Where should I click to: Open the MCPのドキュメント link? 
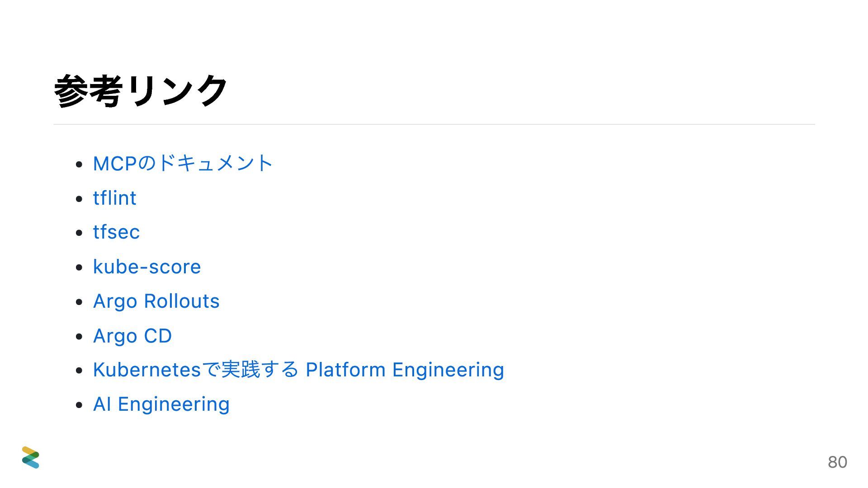(182, 163)
